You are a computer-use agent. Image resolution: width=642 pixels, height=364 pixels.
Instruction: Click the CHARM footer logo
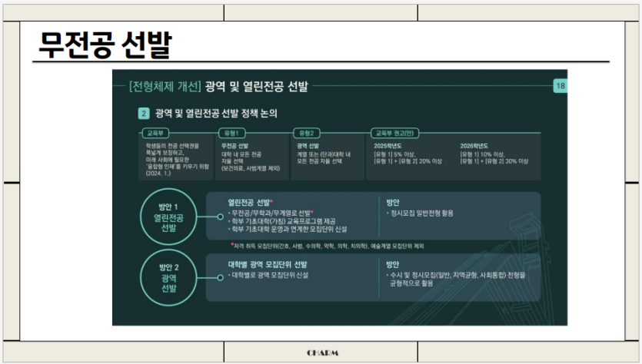323,352
